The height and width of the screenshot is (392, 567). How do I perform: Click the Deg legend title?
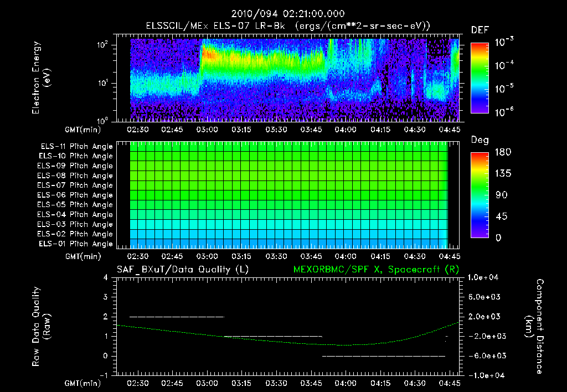(480, 140)
